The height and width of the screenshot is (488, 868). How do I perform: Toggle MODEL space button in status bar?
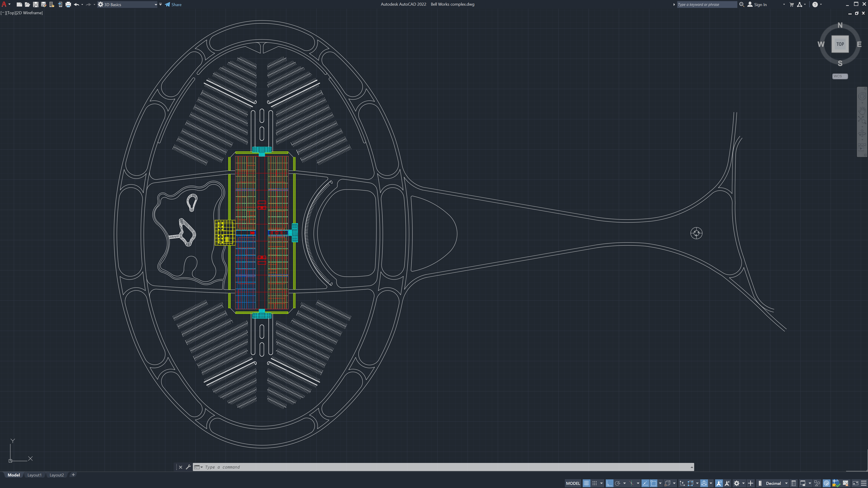(x=573, y=483)
